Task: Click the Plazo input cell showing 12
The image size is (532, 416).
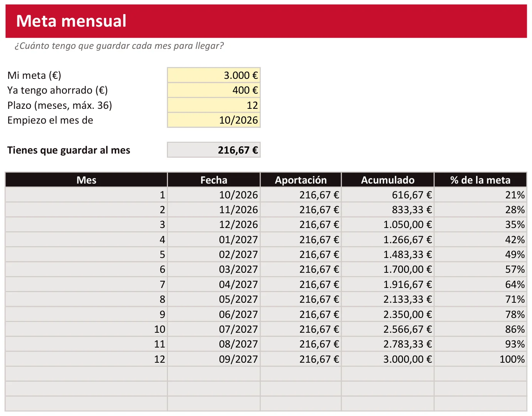Action: coord(214,105)
